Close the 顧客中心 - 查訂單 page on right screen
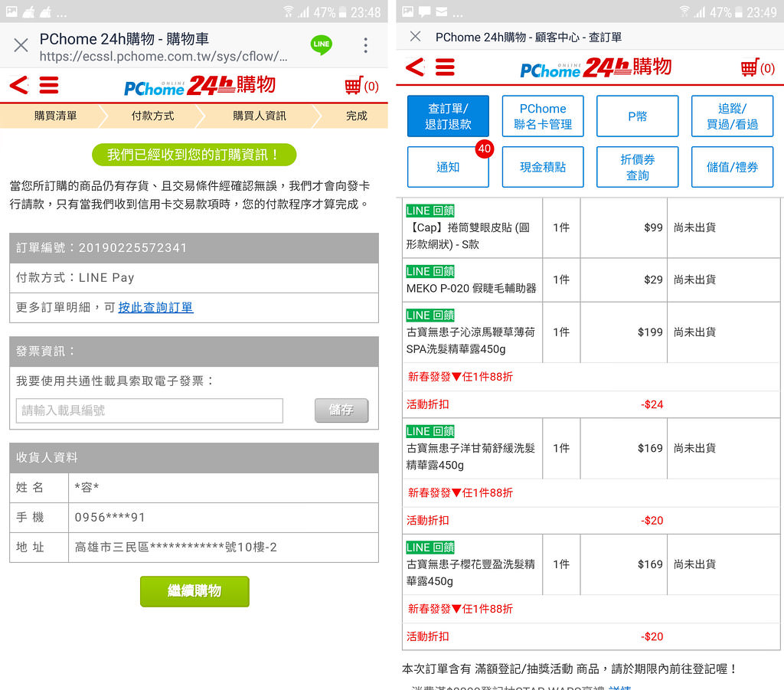The image size is (784, 690). (x=415, y=37)
